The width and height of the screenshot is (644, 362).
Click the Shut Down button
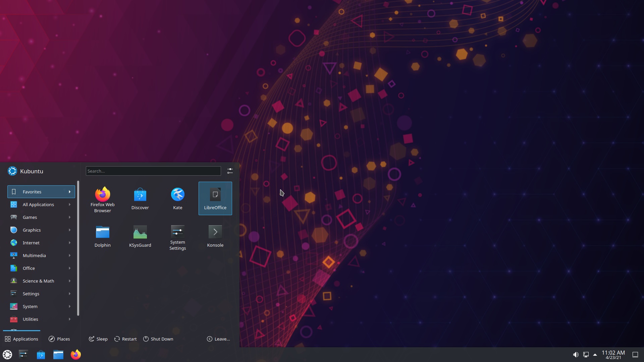click(x=158, y=339)
